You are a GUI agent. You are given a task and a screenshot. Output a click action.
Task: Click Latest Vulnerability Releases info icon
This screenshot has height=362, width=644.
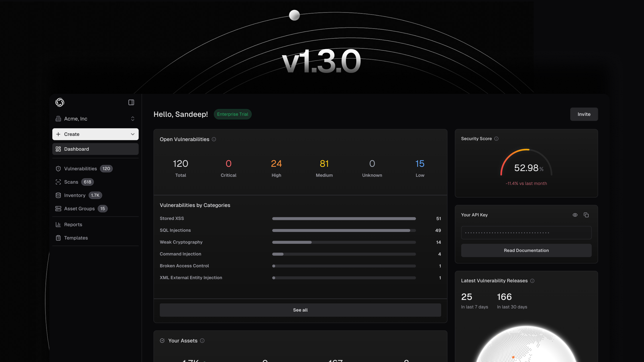click(x=532, y=281)
